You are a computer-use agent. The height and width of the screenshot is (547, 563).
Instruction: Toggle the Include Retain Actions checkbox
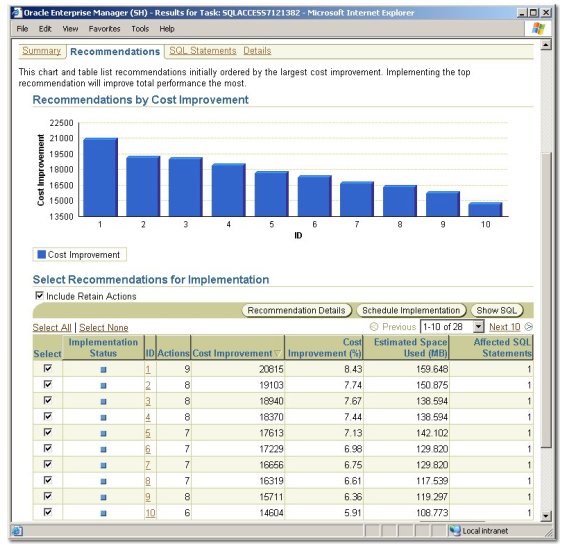(x=39, y=296)
